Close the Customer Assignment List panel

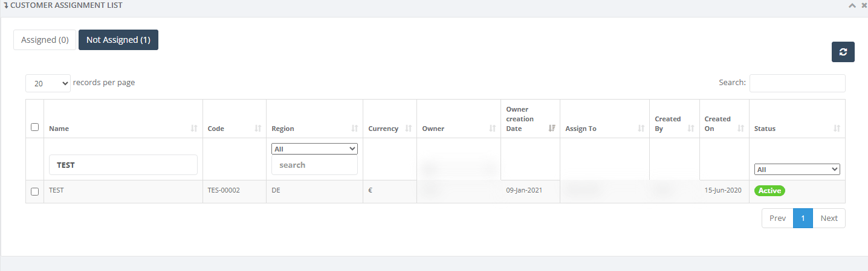tap(863, 5)
